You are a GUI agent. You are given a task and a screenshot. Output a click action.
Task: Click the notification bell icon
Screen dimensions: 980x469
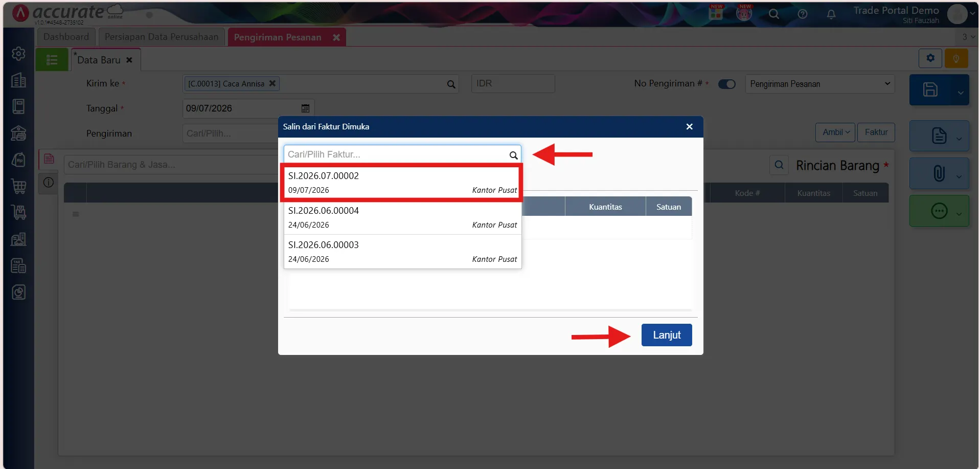(x=831, y=14)
